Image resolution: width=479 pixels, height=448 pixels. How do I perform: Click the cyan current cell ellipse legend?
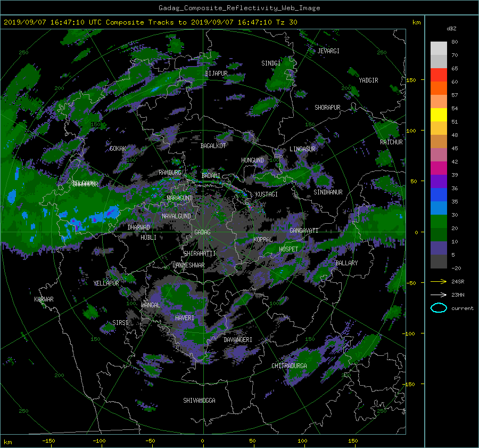(x=439, y=308)
